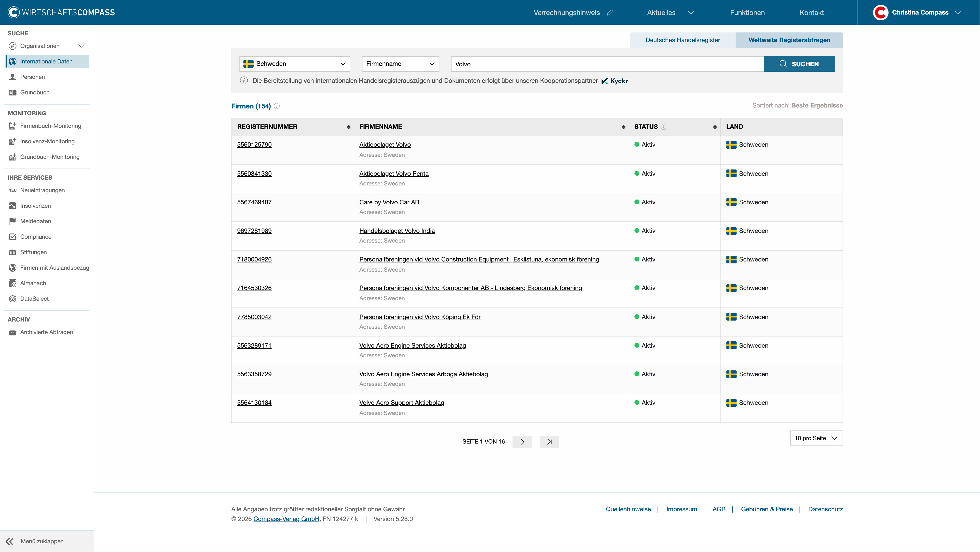Sort by Registernummer column arrows
Screen dimensions: 980x552
click(348, 127)
